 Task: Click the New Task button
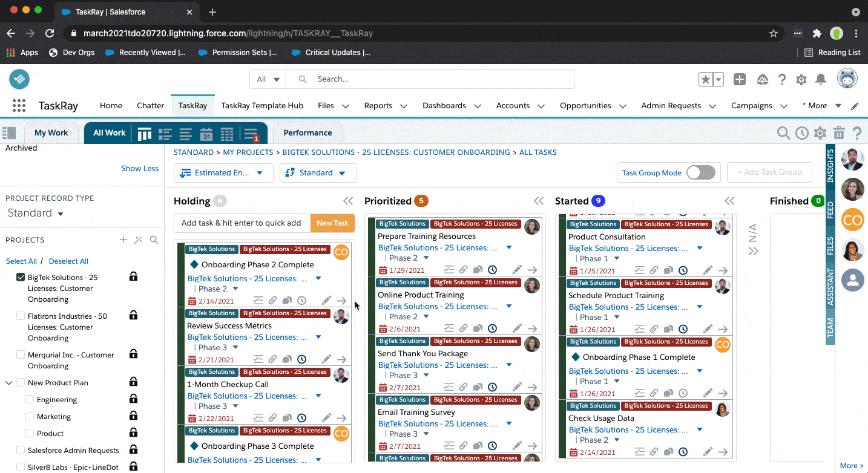tap(332, 223)
